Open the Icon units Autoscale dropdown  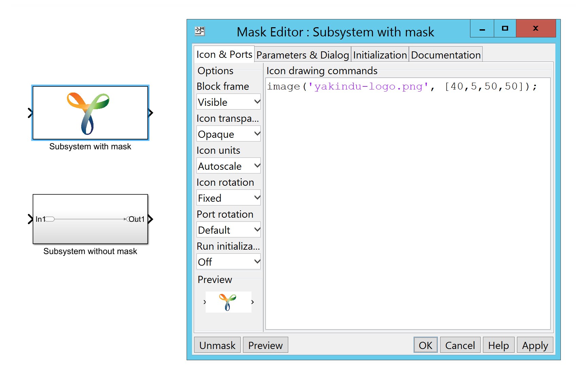pos(228,166)
